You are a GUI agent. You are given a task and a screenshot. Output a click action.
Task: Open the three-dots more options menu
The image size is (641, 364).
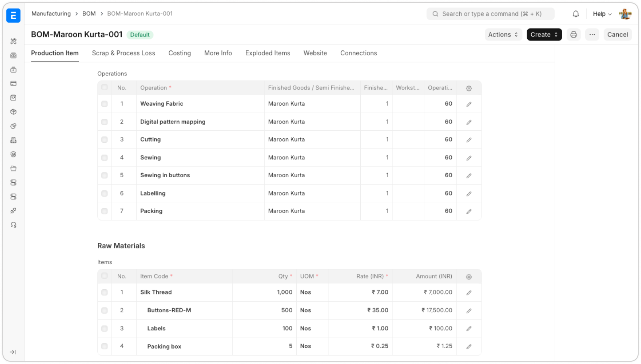[x=592, y=35]
